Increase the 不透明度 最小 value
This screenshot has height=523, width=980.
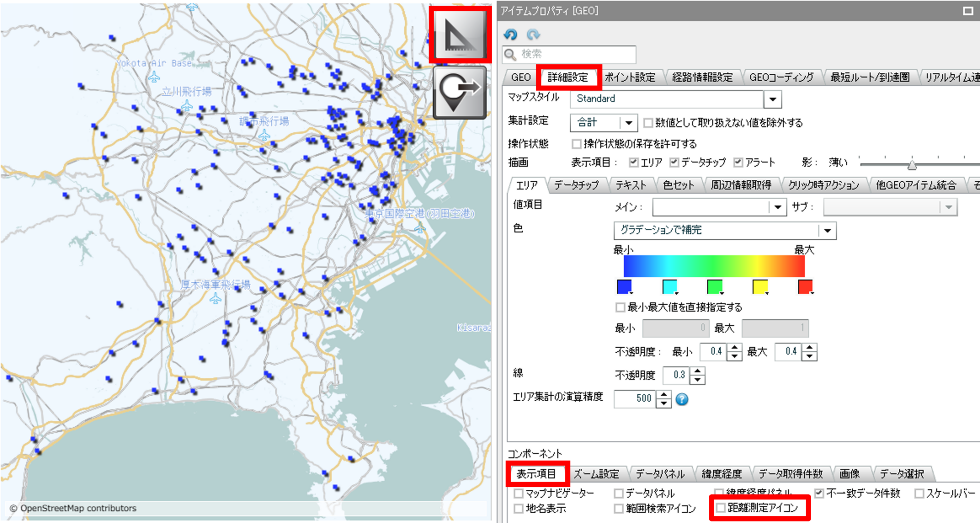pos(735,348)
